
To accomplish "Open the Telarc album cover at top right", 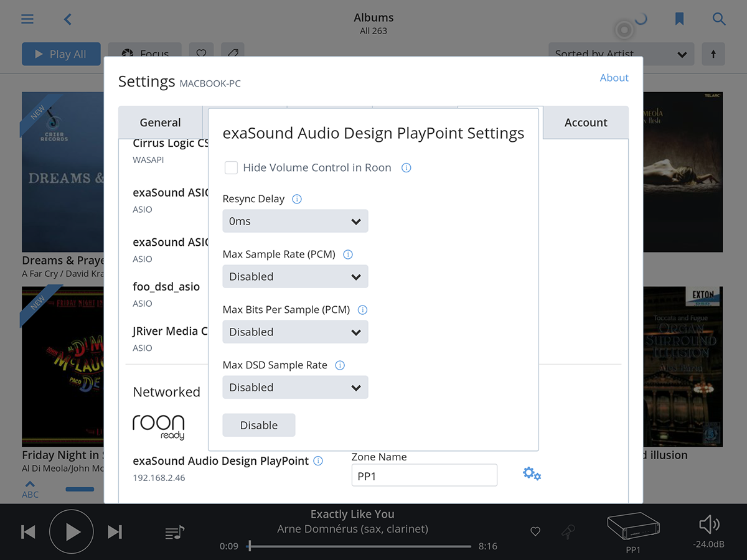I will point(683,172).
